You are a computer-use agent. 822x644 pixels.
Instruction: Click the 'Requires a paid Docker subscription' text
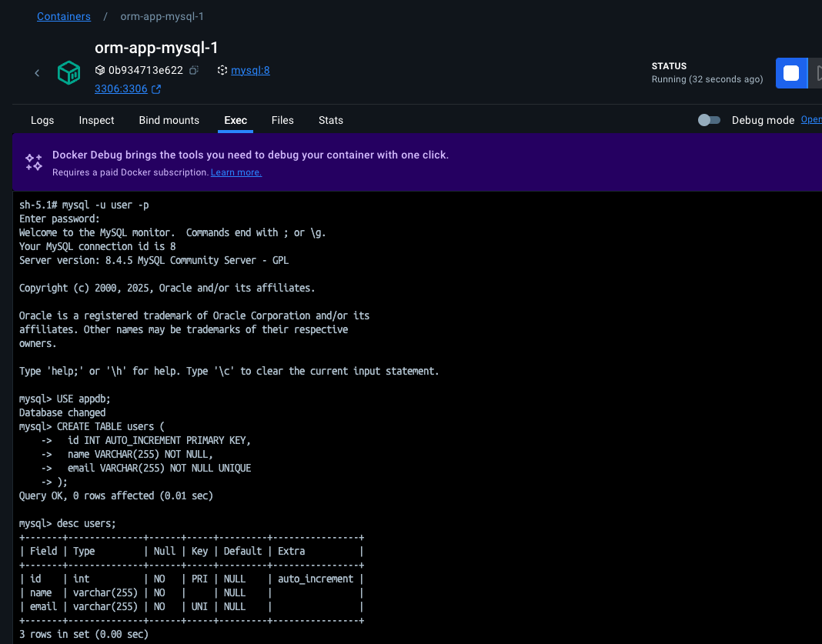click(130, 172)
